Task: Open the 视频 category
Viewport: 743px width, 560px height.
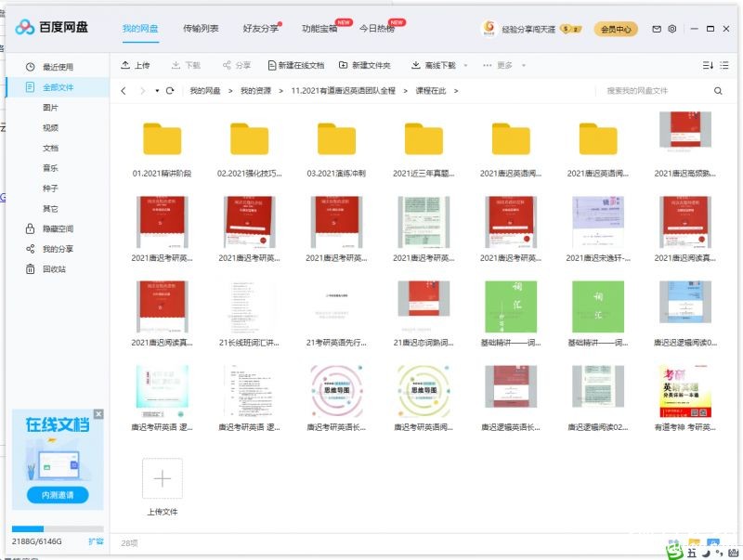Action: (x=51, y=127)
